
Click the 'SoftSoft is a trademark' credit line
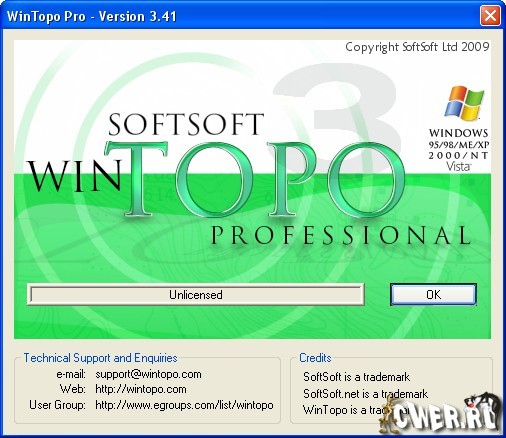tap(356, 377)
